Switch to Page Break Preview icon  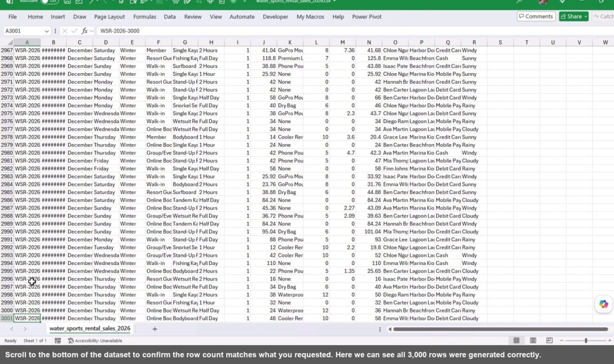(549, 340)
